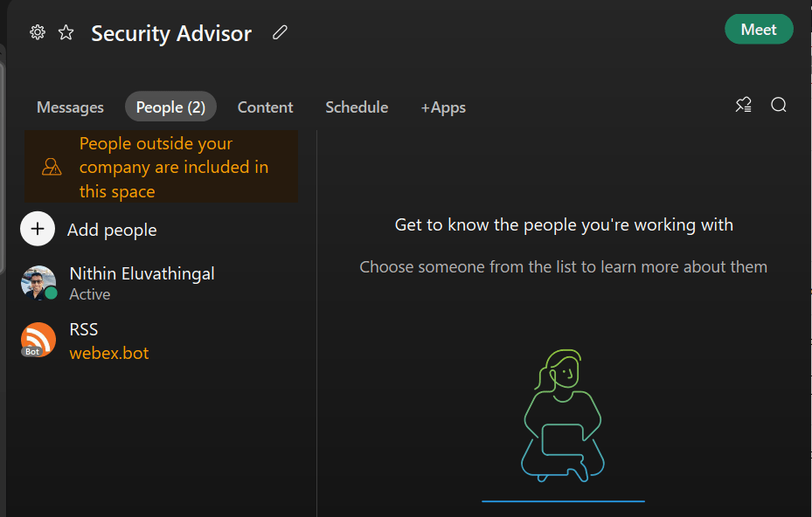Click the Security Advisor space title
This screenshot has height=517, width=812.
pyautogui.click(x=171, y=34)
